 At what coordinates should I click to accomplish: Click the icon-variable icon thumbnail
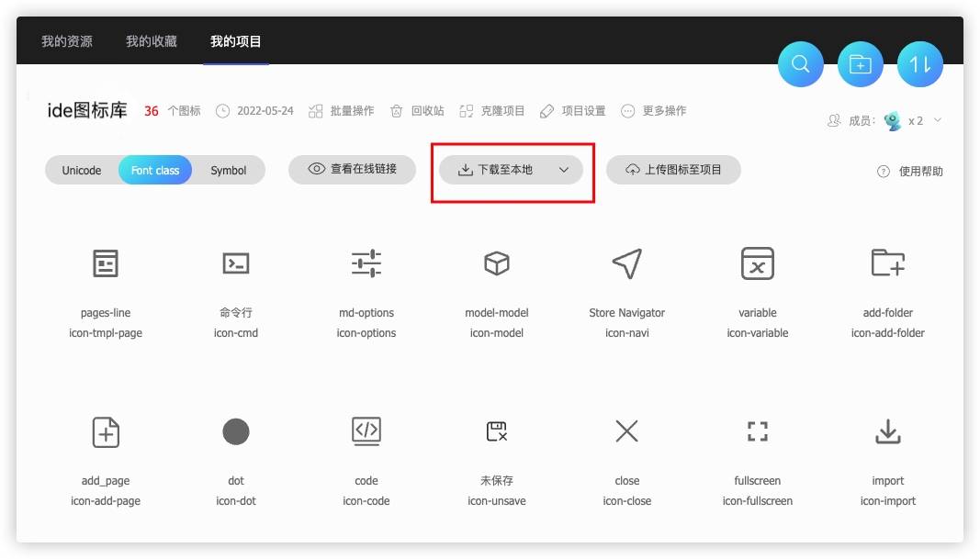[758, 264]
